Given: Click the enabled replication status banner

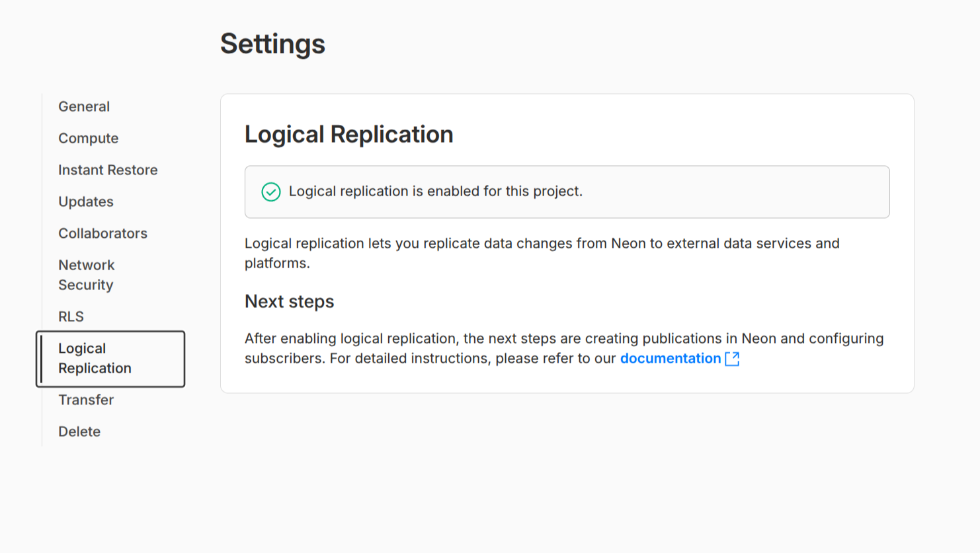Looking at the screenshot, I should tap(567, 192).
